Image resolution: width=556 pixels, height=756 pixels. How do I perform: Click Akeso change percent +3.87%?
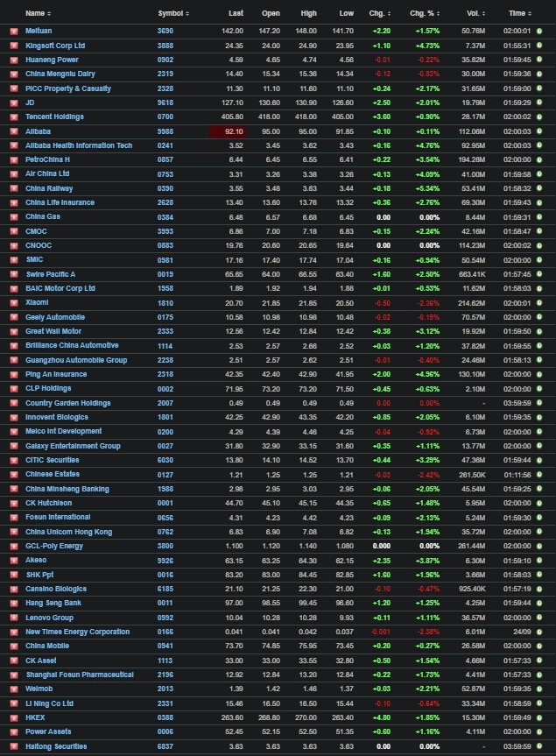[x=427, y=561]
